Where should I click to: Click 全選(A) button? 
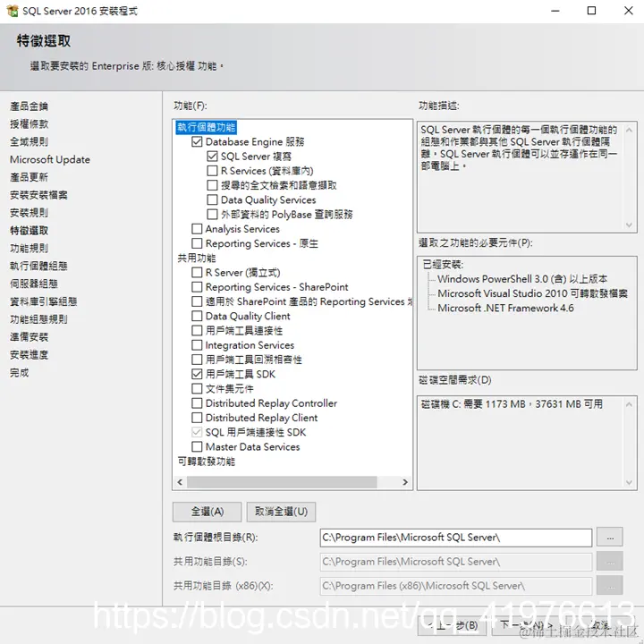tap(207, 512)
